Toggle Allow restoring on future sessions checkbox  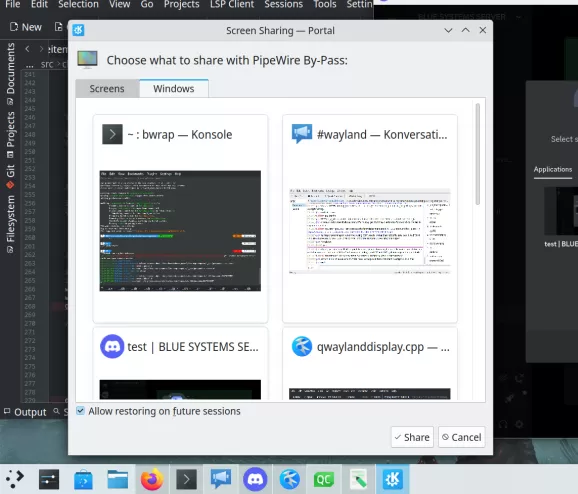tap(80, 411)
